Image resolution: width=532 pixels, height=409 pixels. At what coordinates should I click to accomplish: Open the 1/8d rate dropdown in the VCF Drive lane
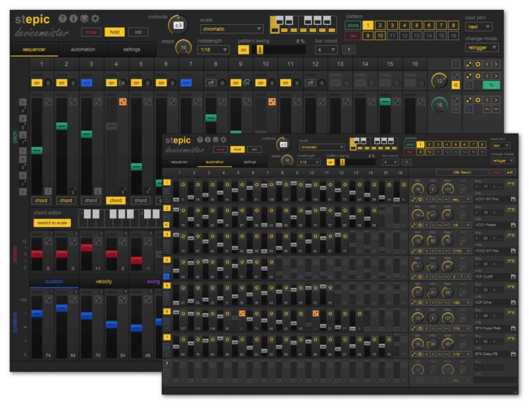460,303
